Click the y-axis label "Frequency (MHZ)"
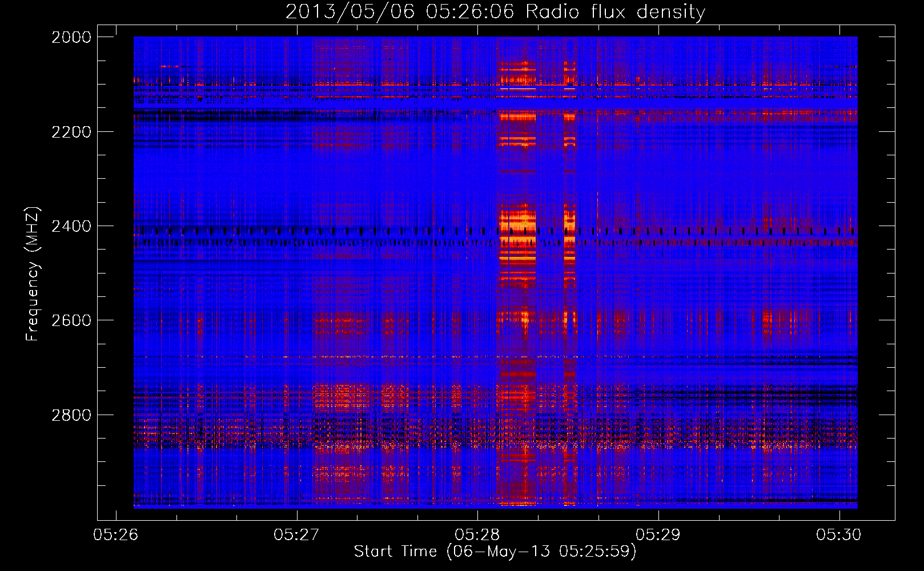Screen dimensions: 924x571 (33, 274)
